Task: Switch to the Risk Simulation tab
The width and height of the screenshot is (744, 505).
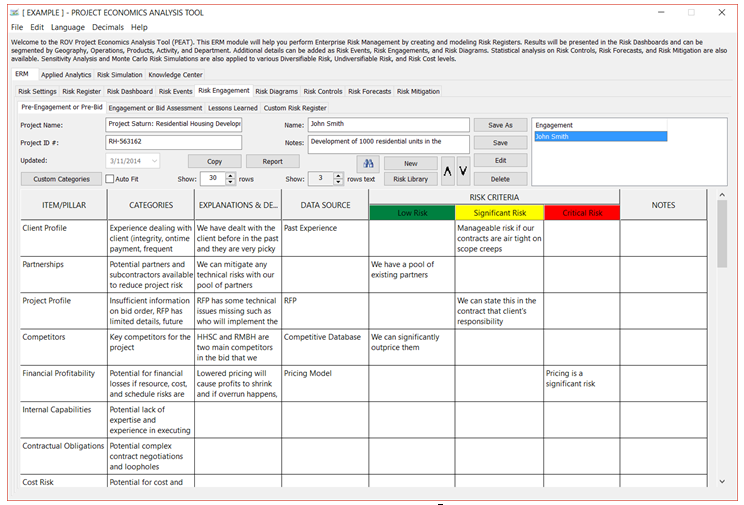Action: (120, 75)
